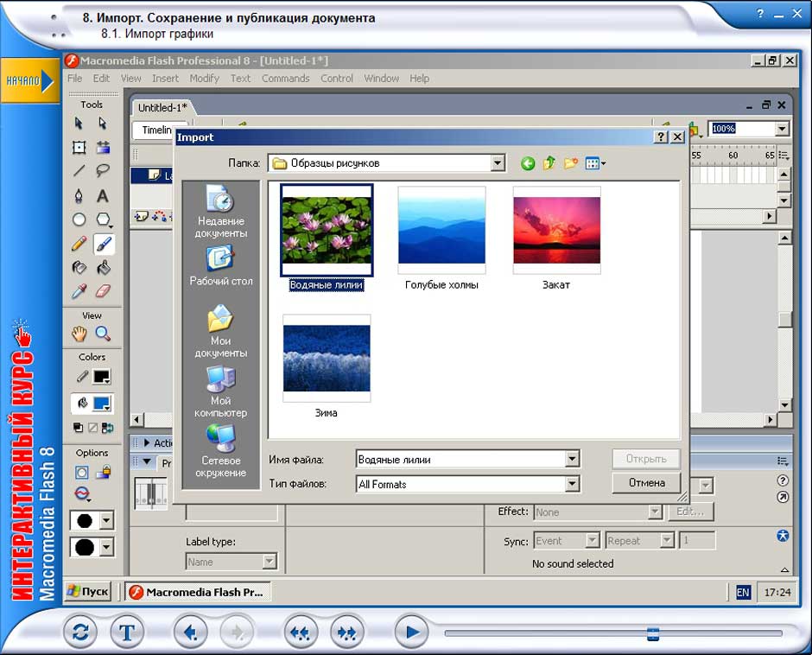Open the Пуск start menu
The image size is (812, 655).
coord(89,591)
